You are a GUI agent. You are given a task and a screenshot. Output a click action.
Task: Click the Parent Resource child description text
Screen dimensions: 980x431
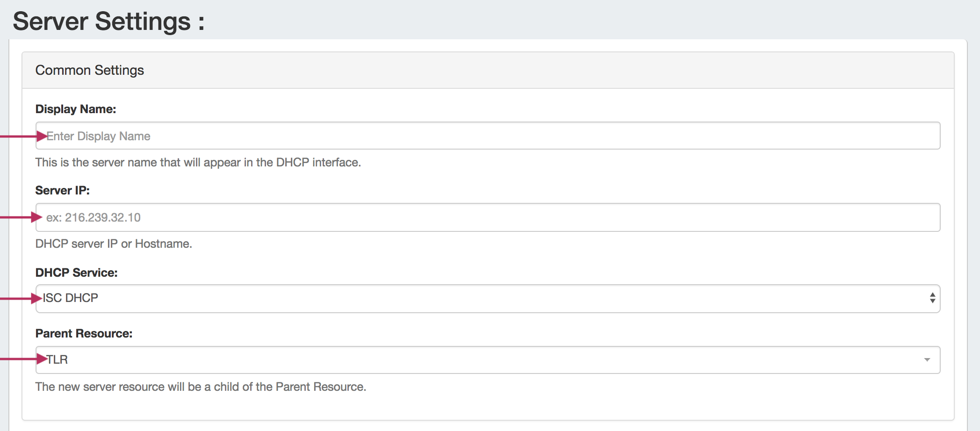[201, 387]
